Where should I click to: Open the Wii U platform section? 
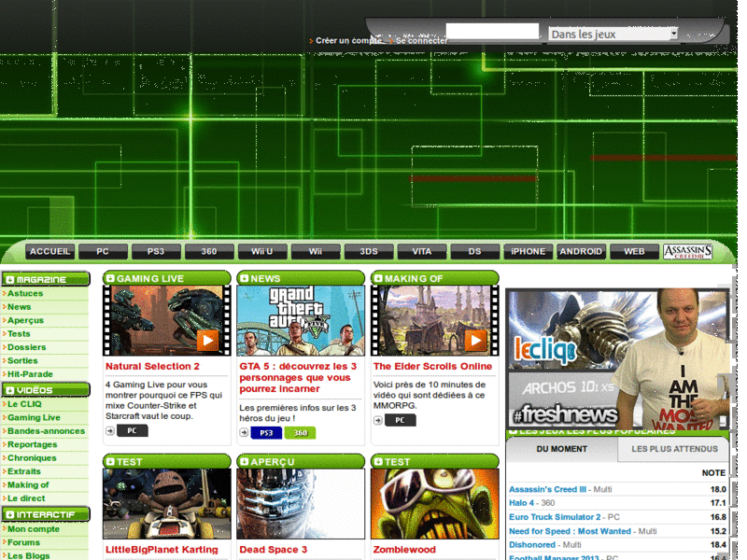pos(262,251)
